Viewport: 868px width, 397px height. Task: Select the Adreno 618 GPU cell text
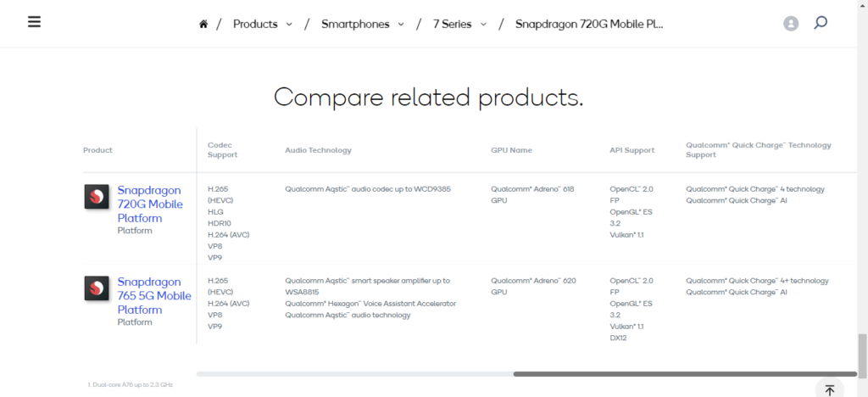[x=532, y=194]
